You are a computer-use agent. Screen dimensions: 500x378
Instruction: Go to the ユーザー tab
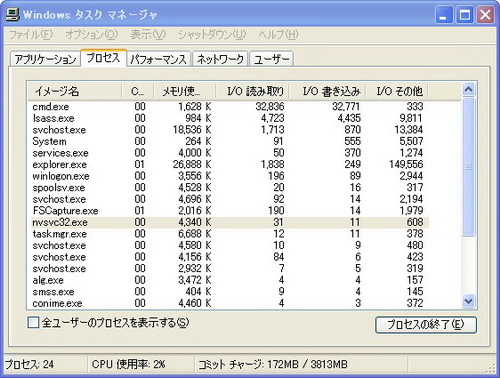pyautogui.click(x=271, y=59)
